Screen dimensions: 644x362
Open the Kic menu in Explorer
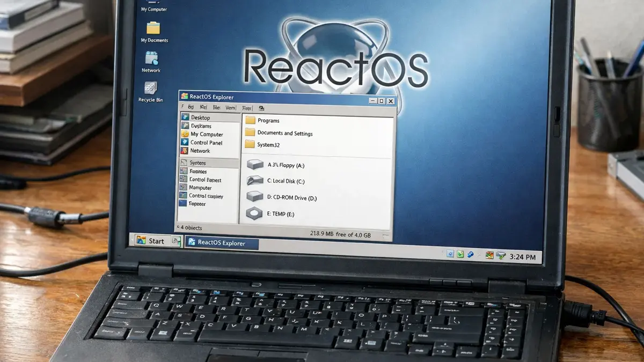tap(203, 107)
